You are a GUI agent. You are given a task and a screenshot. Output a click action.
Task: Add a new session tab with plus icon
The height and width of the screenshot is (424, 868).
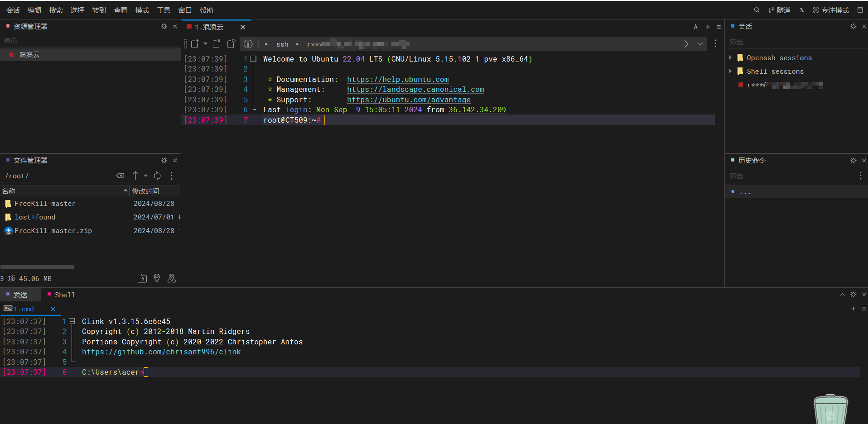tap(708, 27)
